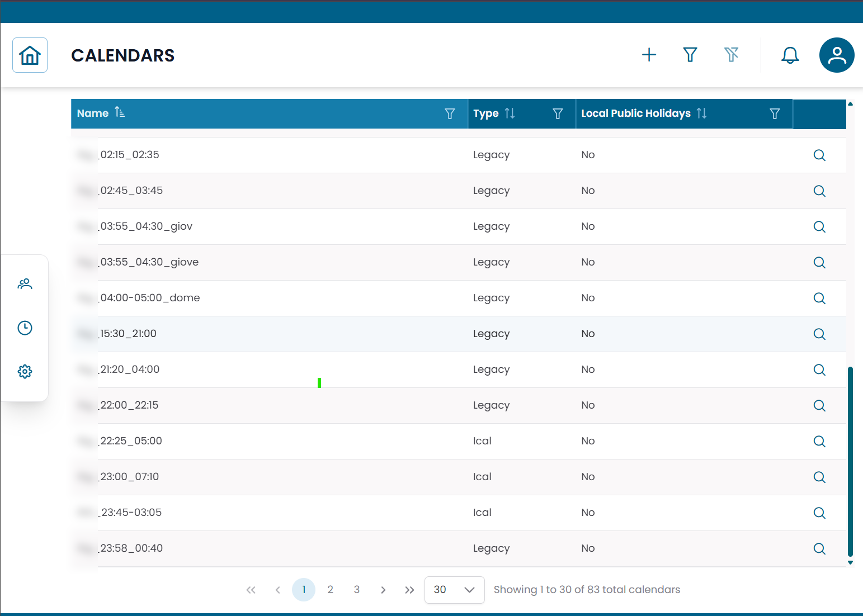863x616 pixels.
Task: Click the home icon button
Action: click(30, 55)
